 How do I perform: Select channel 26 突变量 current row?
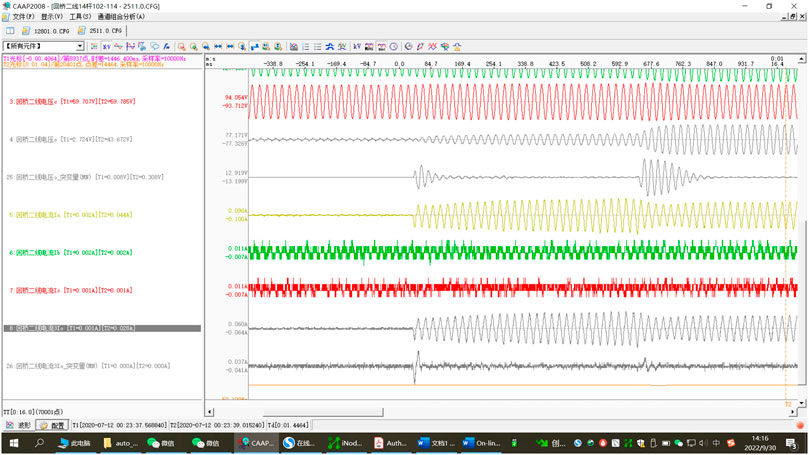[x=88, y=366]
